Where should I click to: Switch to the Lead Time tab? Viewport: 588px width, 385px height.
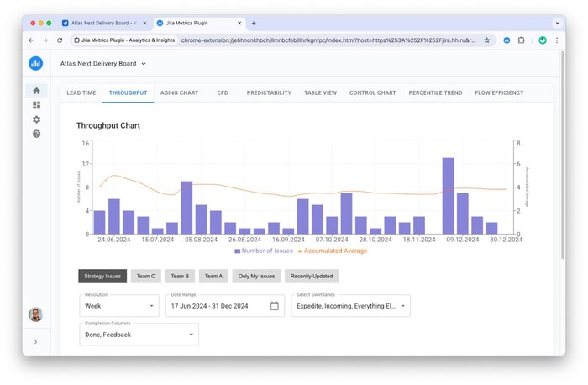81,92
